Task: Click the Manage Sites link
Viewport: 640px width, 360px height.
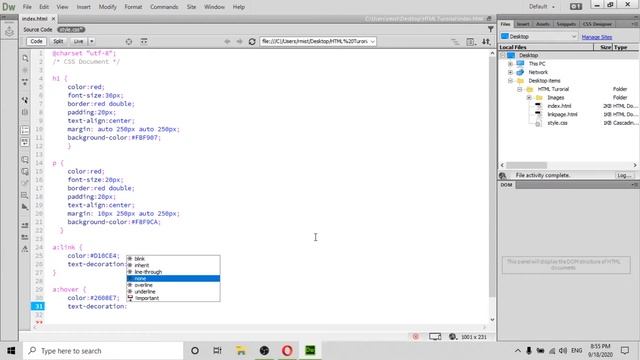Action: [597, 37]
